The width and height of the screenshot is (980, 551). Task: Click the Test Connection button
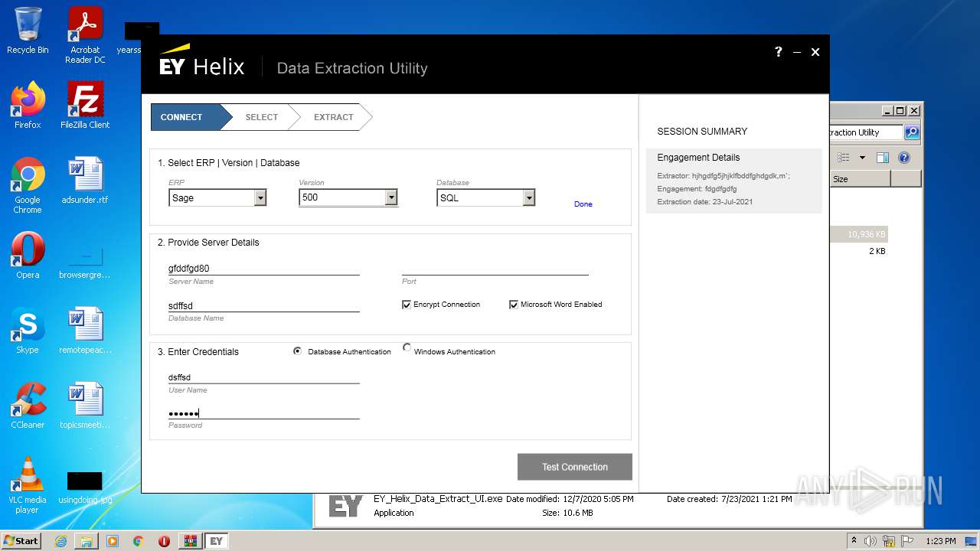point(575,467)
